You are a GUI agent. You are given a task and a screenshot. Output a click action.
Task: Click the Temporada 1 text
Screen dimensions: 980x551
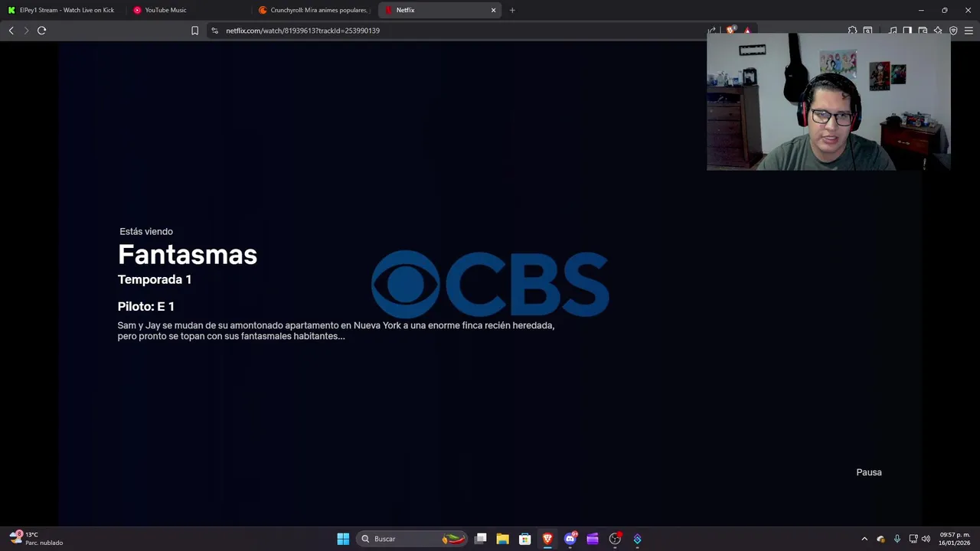coord(155,279)
